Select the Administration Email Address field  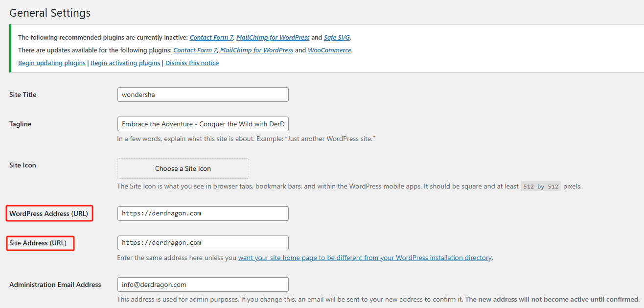pyautogui.click(x=203, y=284)
